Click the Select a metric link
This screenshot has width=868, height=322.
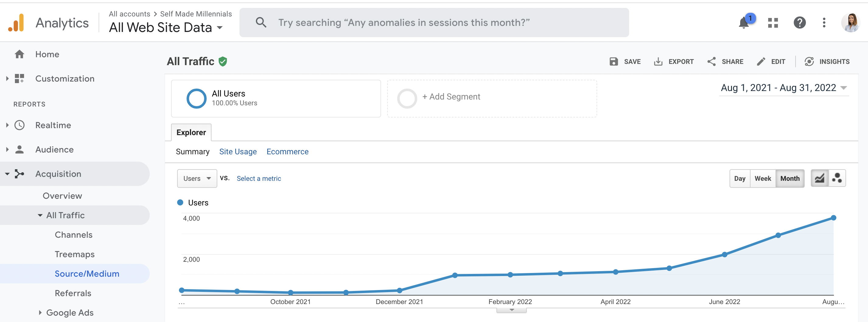pos(259,179)
